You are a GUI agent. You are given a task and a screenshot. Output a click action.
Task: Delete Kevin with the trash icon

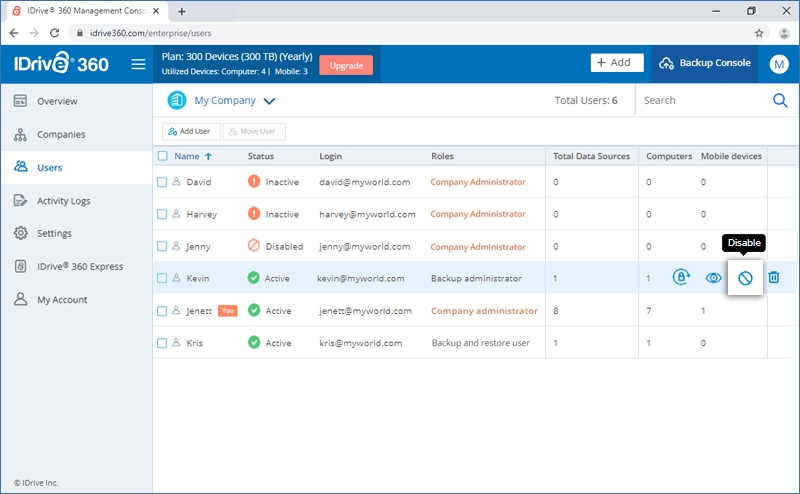[773, 277]
